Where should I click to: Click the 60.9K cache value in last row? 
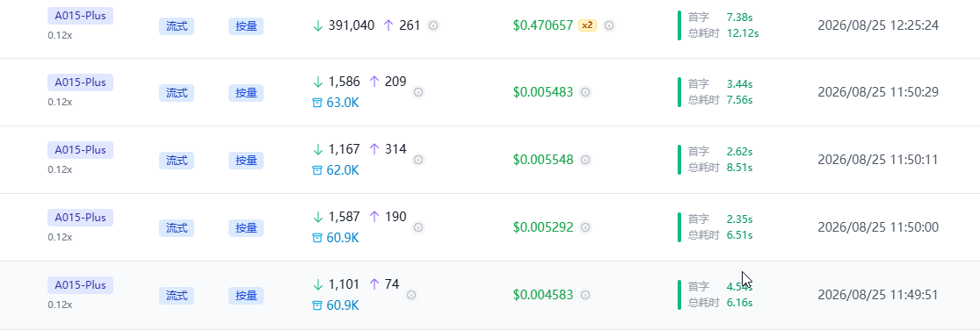click(343, 305)
